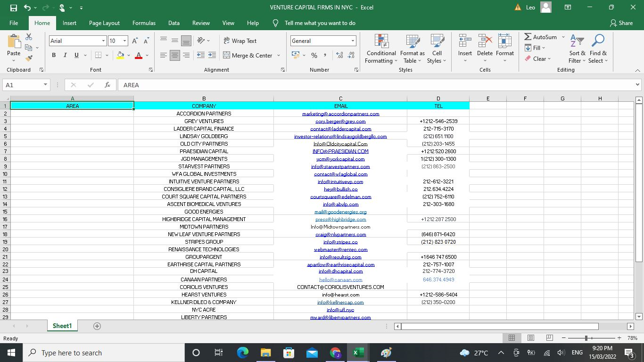Screen dimensions: 644x362
Task: Expand the formula bar
Action: click(x=637, y=85)
